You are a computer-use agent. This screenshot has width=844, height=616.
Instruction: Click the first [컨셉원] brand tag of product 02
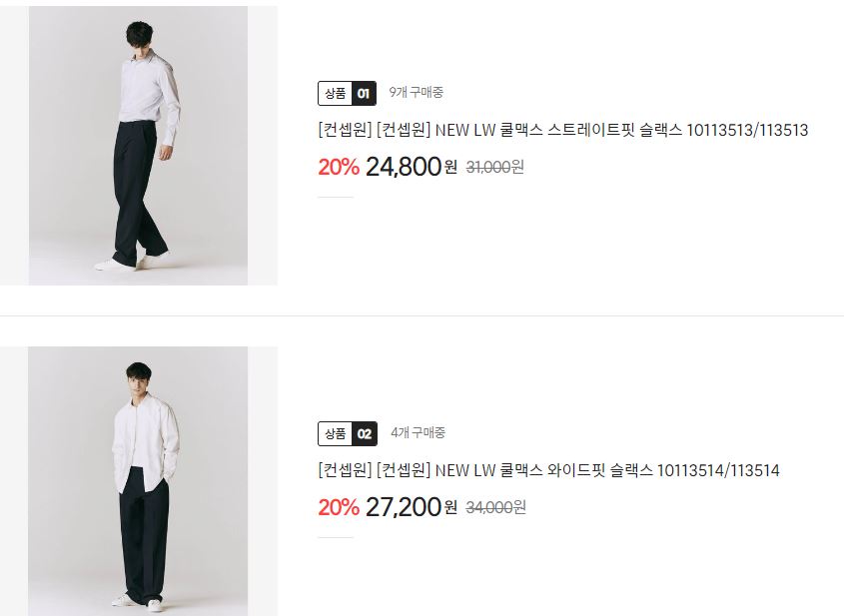coord(345,471)
